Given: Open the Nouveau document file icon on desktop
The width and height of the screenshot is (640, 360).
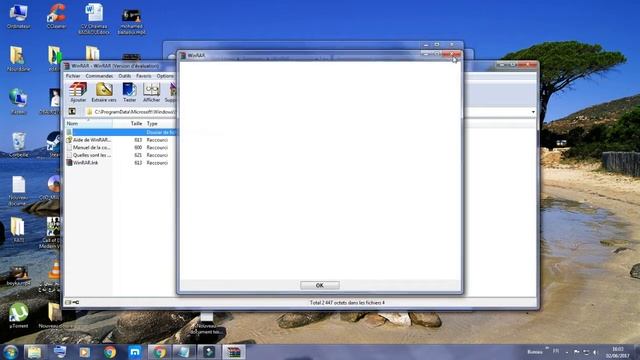Looking at the screenshot, I should click(x=18, y=190).
